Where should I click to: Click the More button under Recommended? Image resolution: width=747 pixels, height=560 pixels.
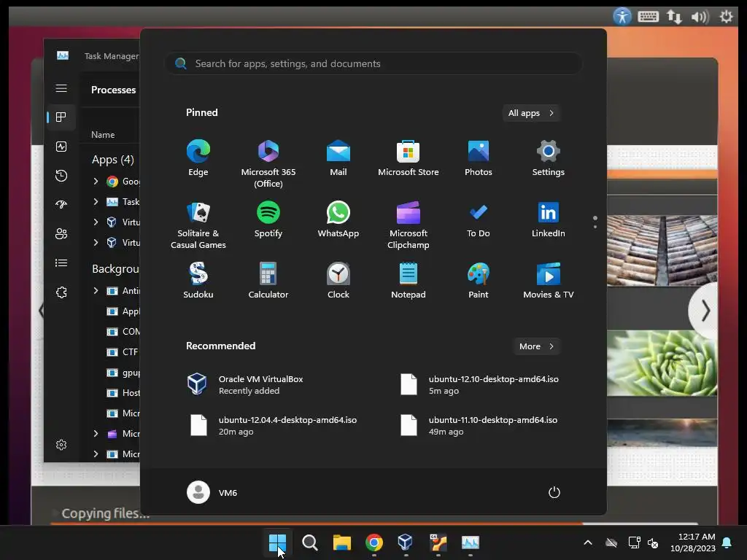(x=537, y=346)
